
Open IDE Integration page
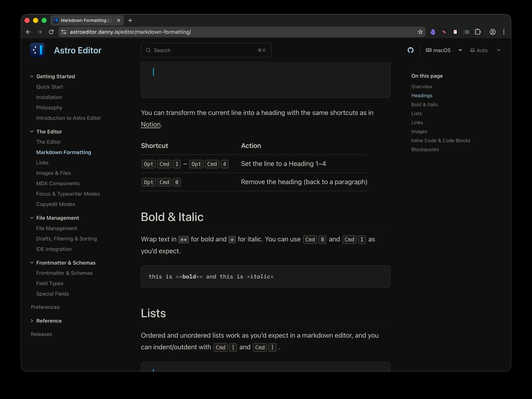point(54,249)
